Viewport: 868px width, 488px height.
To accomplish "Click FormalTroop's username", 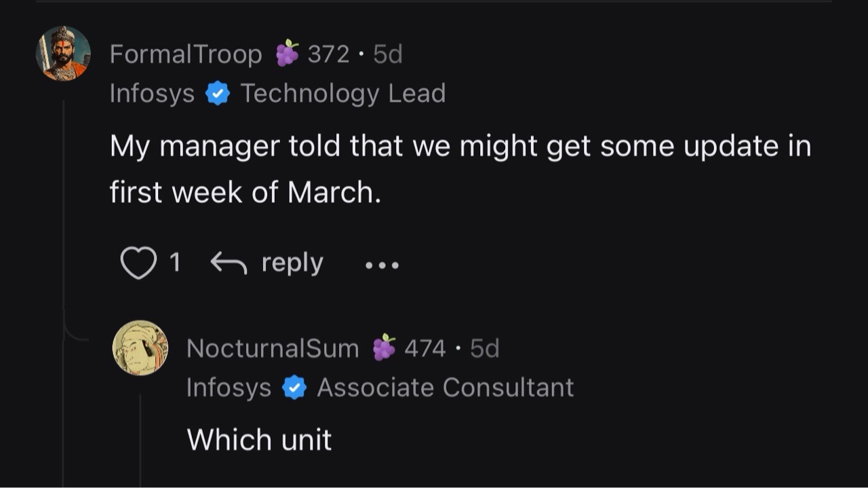I will coord(186,54).
